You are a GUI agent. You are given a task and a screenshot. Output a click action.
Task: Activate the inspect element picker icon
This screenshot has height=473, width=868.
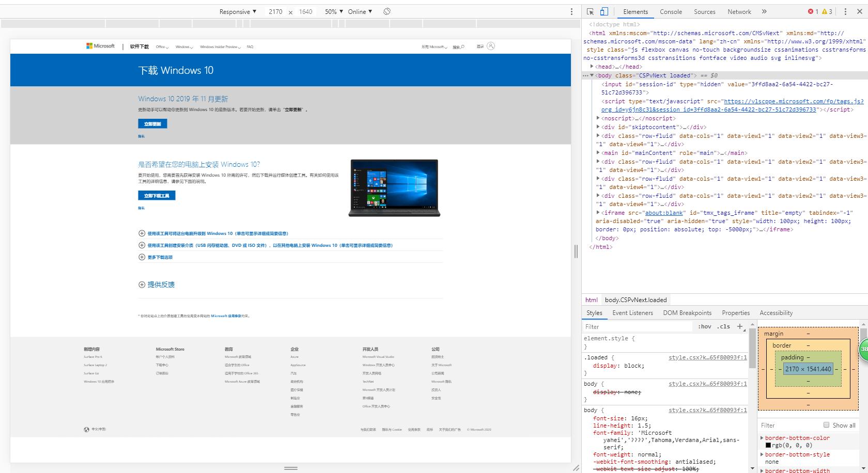[590, 11]
